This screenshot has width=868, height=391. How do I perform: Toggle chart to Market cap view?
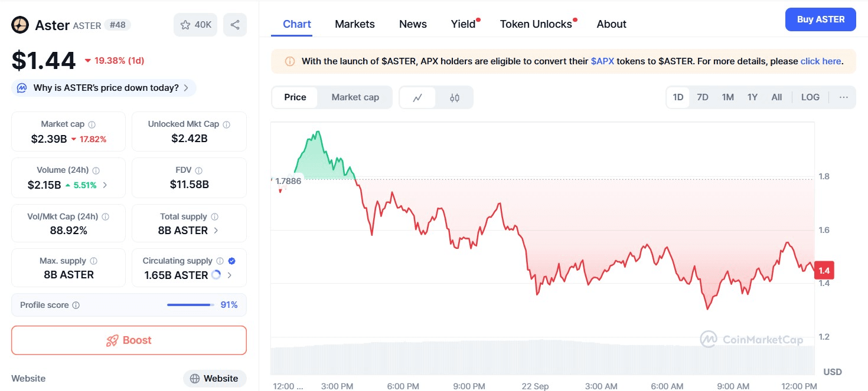pos(355,97)
